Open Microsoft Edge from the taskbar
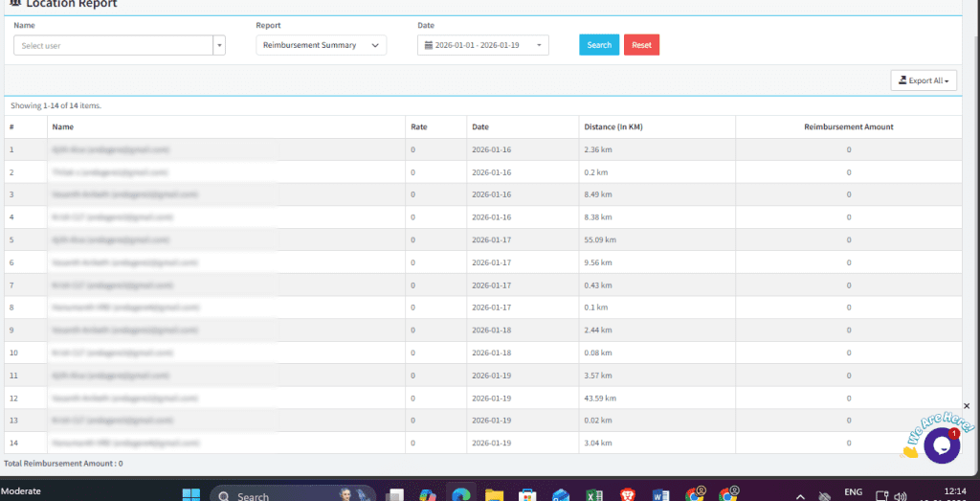This screenshot has height=501, width=980. tap(460, 495)
